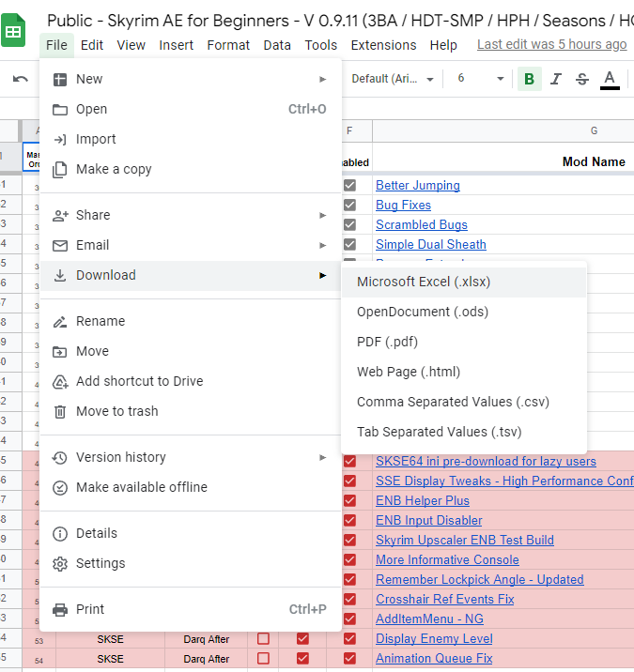Screen dimensions: 634x672
Task: Toggle bold formatting
Action: [x=530, y=79]
